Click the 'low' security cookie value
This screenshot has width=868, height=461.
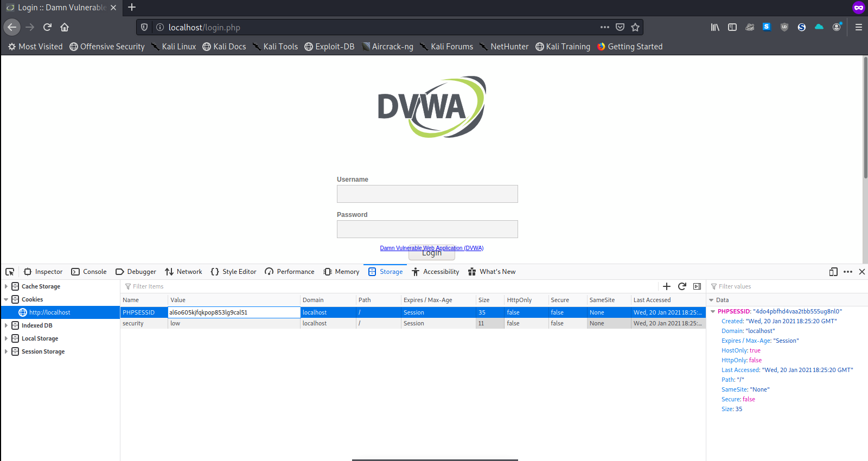(175, 323)
